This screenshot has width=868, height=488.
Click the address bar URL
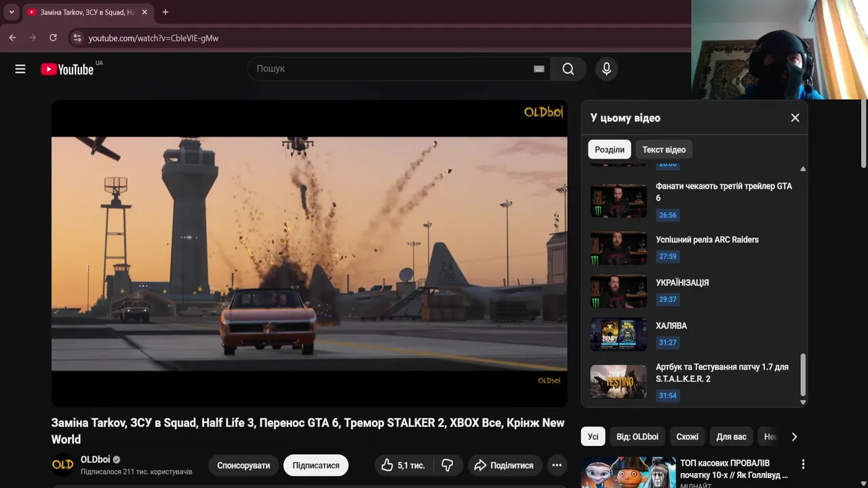pyautogui.click(x=153, y=38)
